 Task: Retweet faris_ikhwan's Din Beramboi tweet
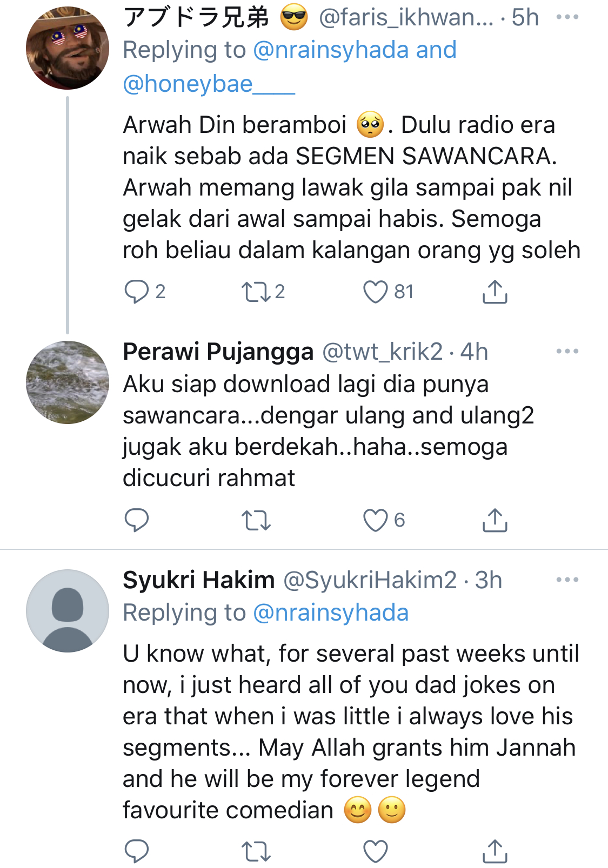coord(256,292)
